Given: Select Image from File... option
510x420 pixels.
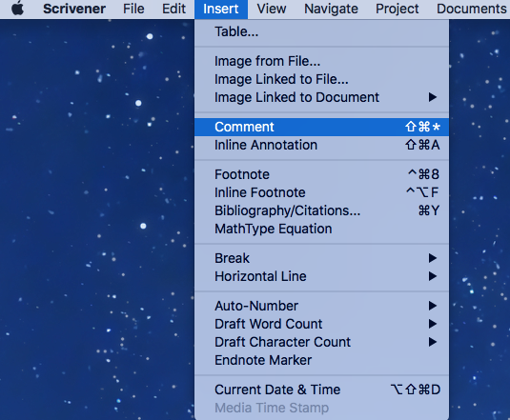Looking at the screenshot, I should point(321,61).
